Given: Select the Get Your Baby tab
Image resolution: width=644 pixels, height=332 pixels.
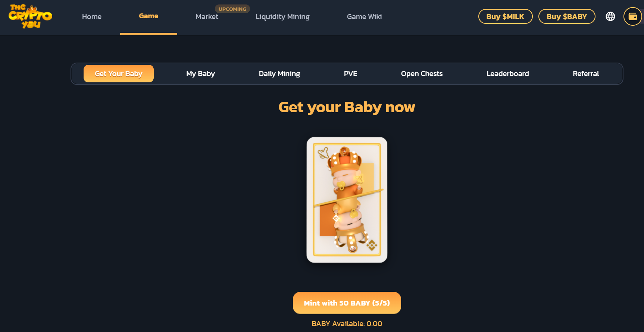Looking at the screenshot, I should [x=119, y=74].
